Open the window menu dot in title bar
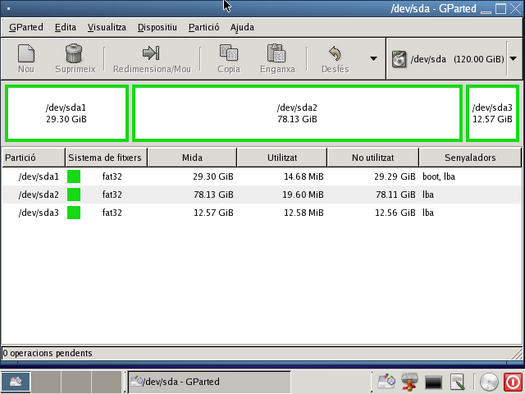Viewport: 525px width, 394px height. click(x=8, y=9)
